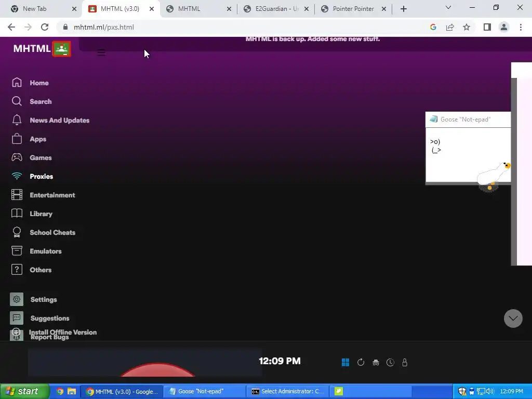Open the Suggestions chat icon
Viewport: 532px width, 399px height.
point(17,318)
